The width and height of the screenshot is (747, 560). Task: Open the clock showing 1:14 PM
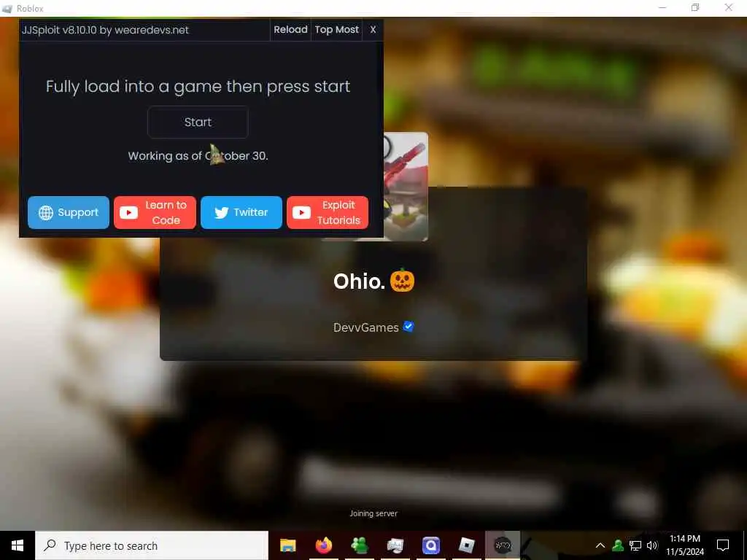[684, 545]
